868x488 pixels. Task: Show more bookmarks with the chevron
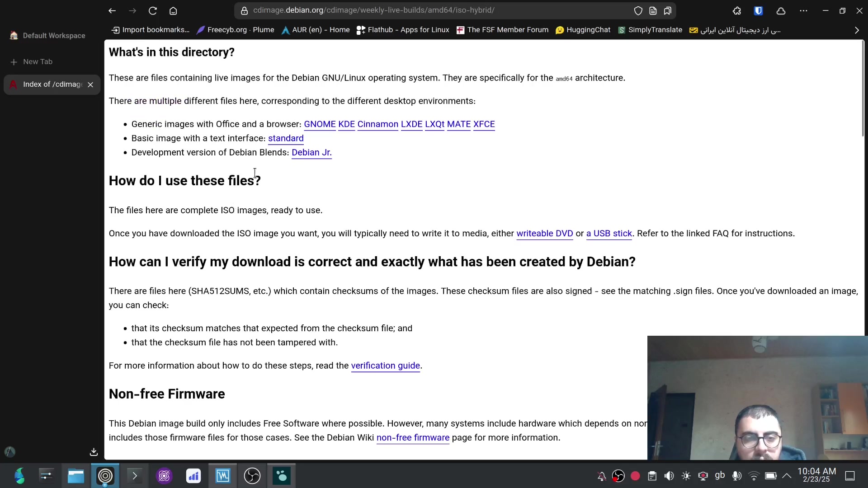point(857,30)
